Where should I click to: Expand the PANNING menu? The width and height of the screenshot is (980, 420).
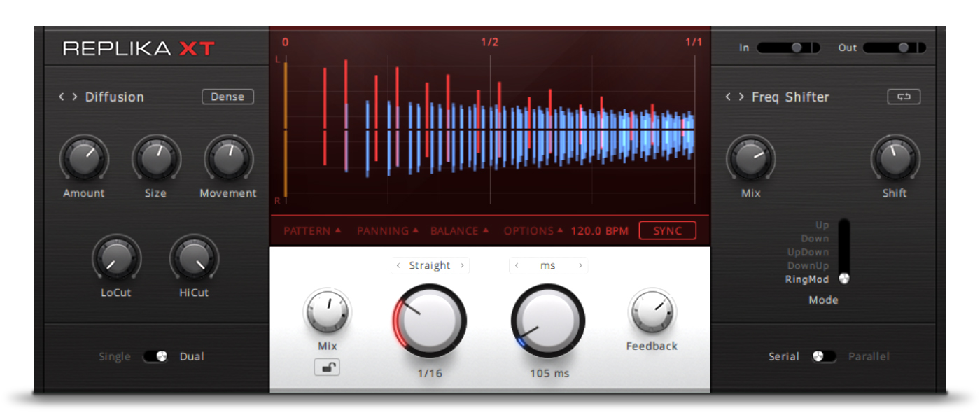[x=388, y=230]
